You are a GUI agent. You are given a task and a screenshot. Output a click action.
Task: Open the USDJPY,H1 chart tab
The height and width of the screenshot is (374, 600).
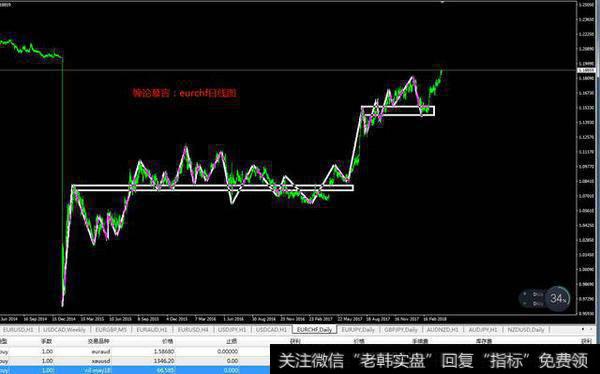coord(232,330)
